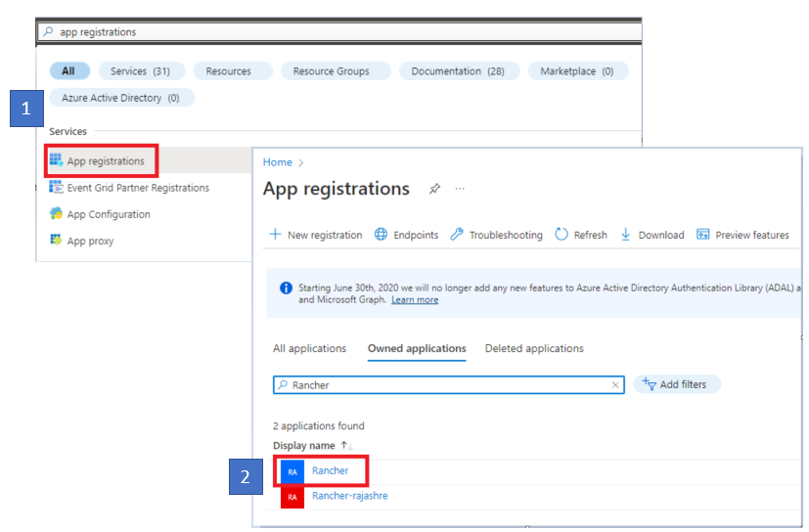The height and width of the screenshot is (532, 809).
Task: Clear the Rancher search box with X
Action: (x=615, y=385)
